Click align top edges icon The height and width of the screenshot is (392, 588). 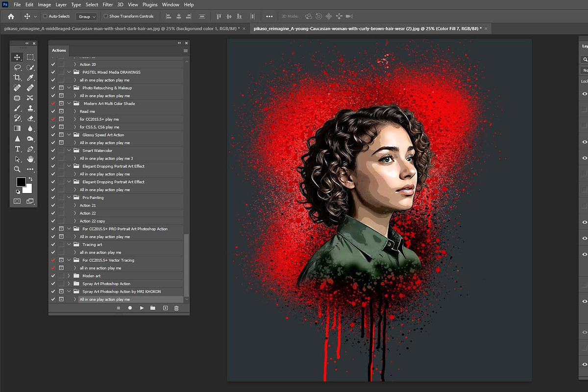click(219, 16)
